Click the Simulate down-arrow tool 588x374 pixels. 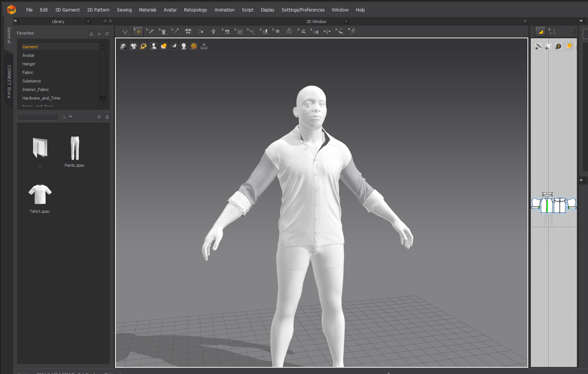[125, 32]
